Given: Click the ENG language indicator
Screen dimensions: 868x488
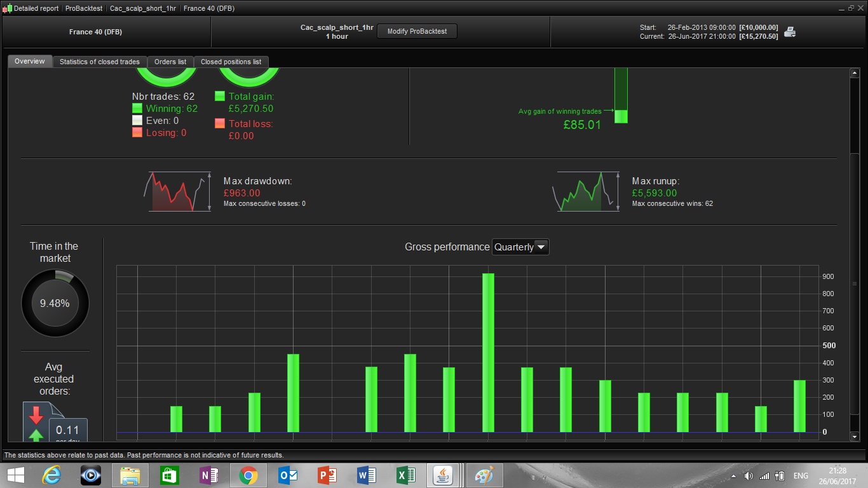Looking at the screenshot, I should click(801, 476).
